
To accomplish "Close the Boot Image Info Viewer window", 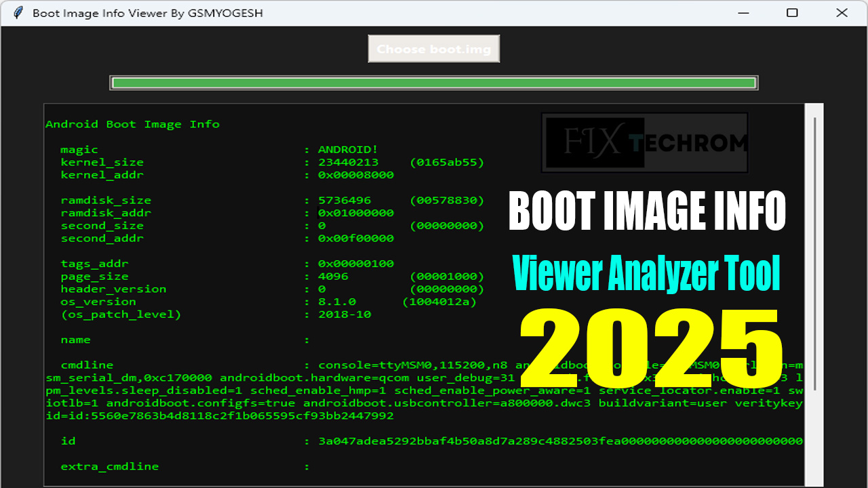I will 842,13.
